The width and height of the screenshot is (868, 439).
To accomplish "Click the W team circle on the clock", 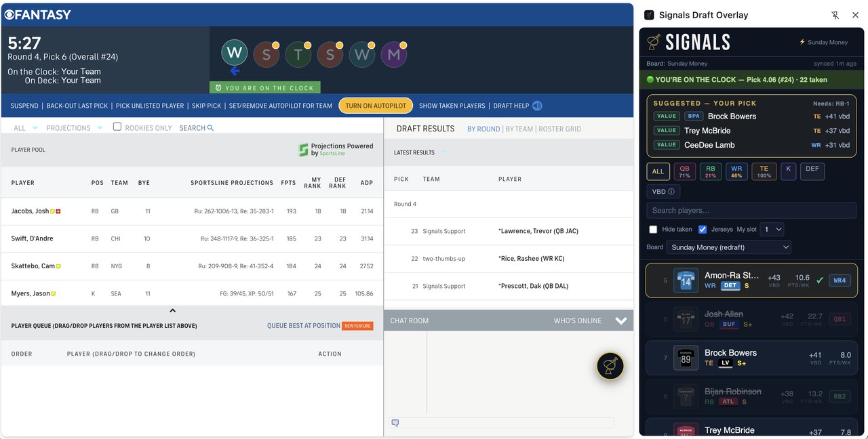I will [235, 53].
